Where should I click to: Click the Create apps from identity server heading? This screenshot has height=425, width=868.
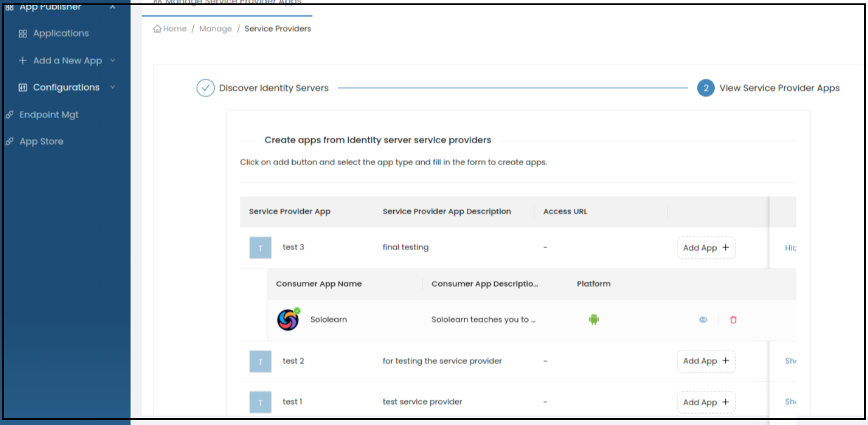(x=378, y=140)
